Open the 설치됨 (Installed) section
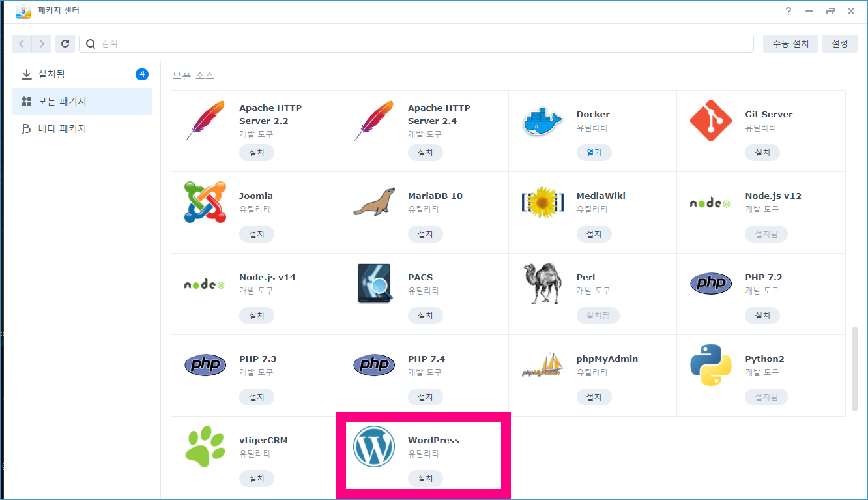Image resolution: width=868 pixels, height=500 pixels. click(82, 74)
